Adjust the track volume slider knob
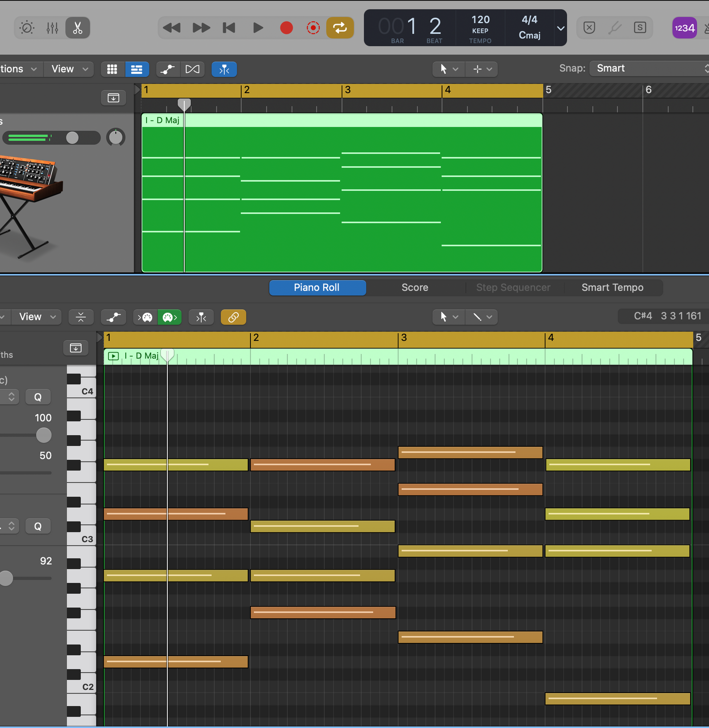Viewport: 709px width, 728px height. coord(72,138)
